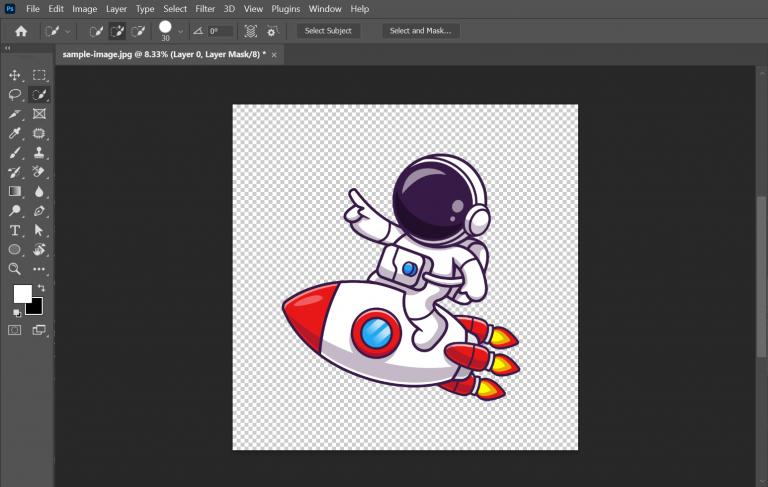Click the Home icon in options bar
The image size is (768, 487).
21,31
